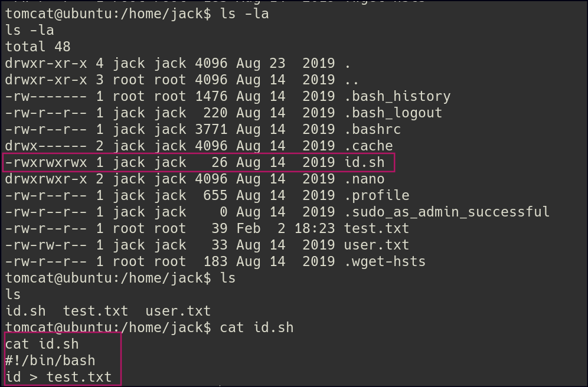Click the .cache directory name
Screen dimensions: 588x387
click(368, 146)
